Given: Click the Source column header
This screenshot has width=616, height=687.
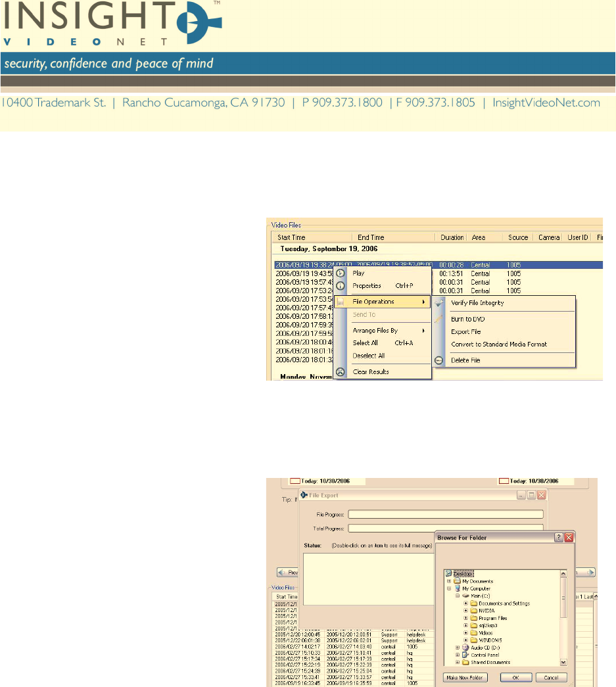Looking at the screenshot, I should 518,237.
